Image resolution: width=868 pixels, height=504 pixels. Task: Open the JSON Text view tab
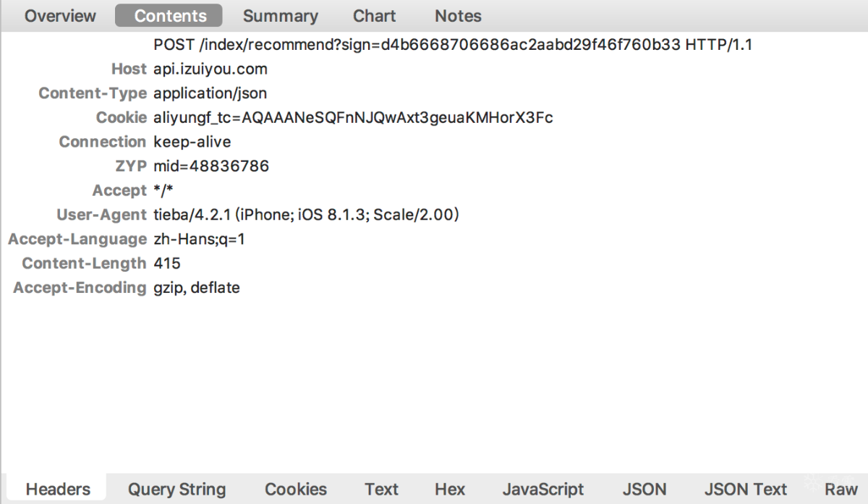click(x=745, y=490)
